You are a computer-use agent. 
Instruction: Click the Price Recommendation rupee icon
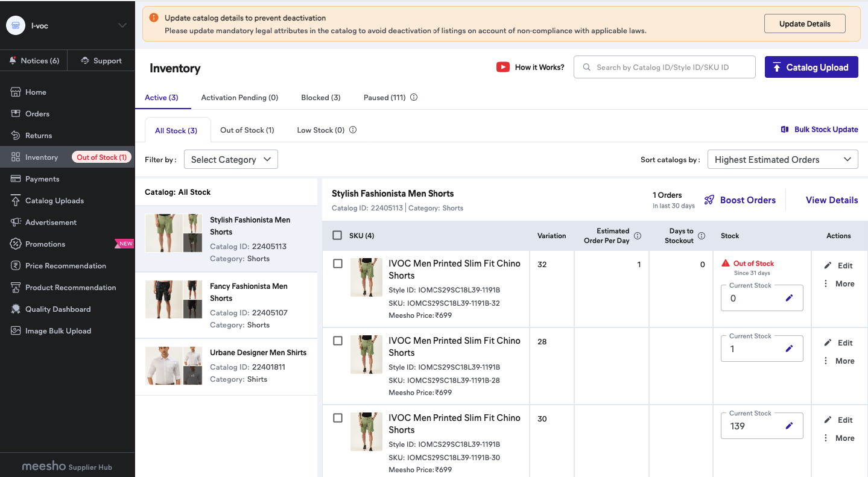[16, 266]
